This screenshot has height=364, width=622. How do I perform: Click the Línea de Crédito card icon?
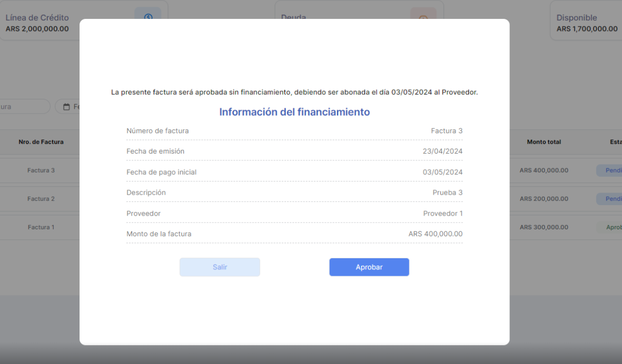tap(147, 16)
